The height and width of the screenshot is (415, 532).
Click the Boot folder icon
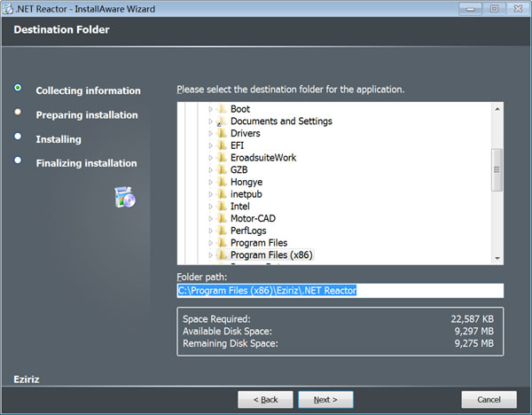(222, 109)
